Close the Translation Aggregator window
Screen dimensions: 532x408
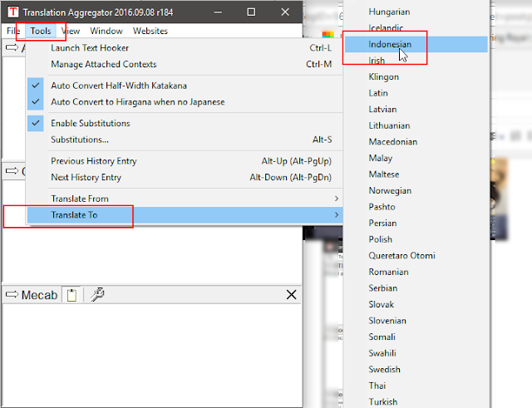(285, 12)
